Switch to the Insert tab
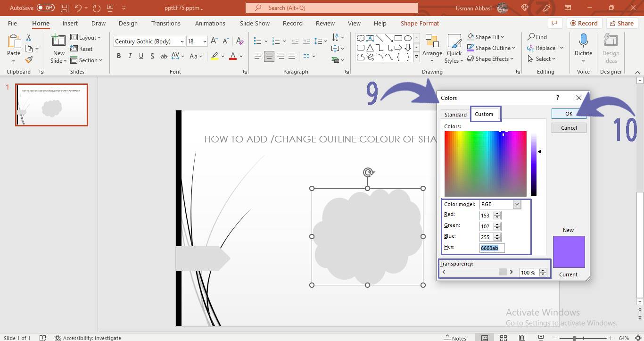The width and height of the screenshot is (644, 341). 70,23
